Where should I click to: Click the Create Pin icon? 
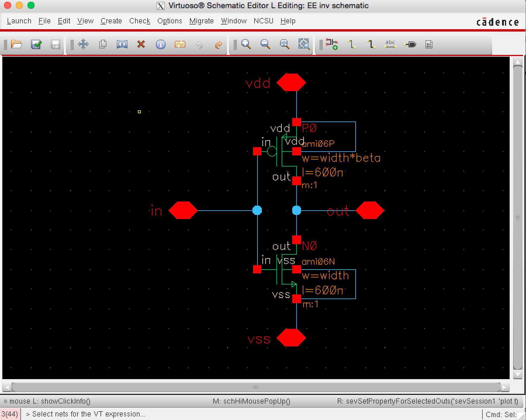coord(410,44)
